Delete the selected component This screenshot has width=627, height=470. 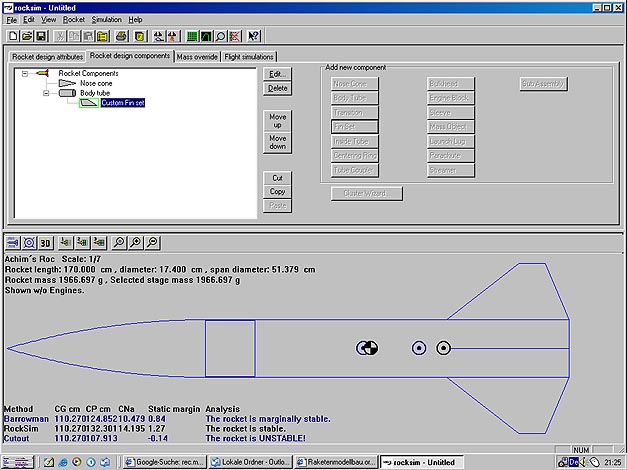[278, 88]
